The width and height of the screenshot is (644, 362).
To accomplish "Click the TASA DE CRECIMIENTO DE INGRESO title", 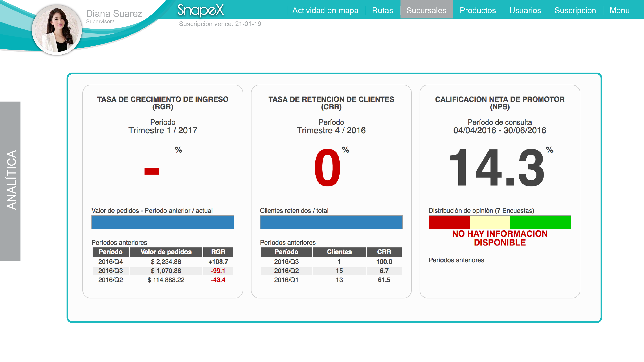I will (x=163, y=103).
